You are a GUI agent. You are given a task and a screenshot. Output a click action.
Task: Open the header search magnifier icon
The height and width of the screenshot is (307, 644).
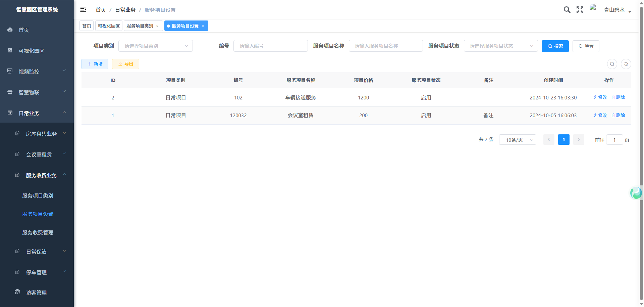point(567,10)
